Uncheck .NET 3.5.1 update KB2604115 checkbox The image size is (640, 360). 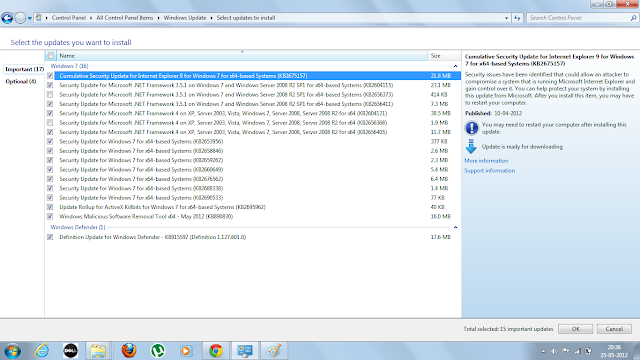50,85
